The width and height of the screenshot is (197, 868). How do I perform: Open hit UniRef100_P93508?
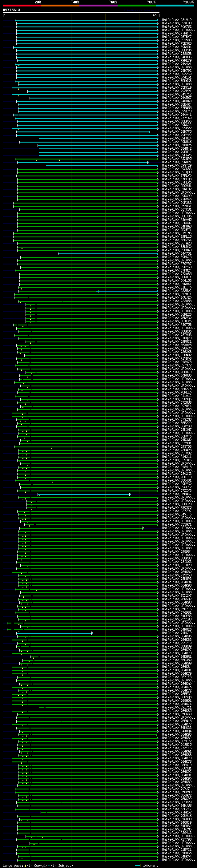(x=177, y=40)
